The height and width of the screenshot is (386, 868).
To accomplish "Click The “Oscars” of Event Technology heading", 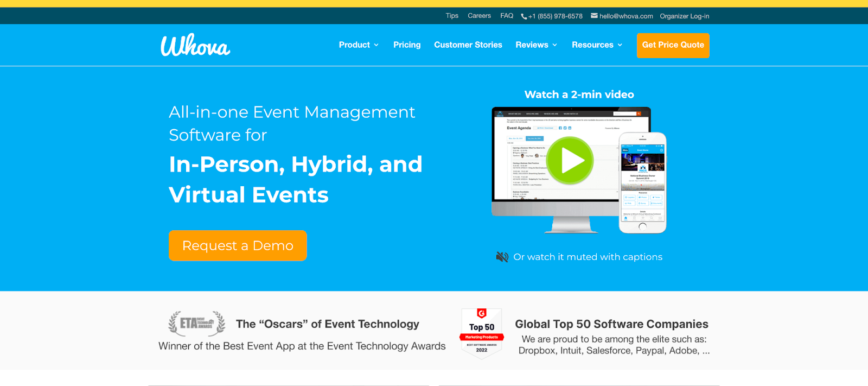I will pyautogui.click(x=328, y=324).
